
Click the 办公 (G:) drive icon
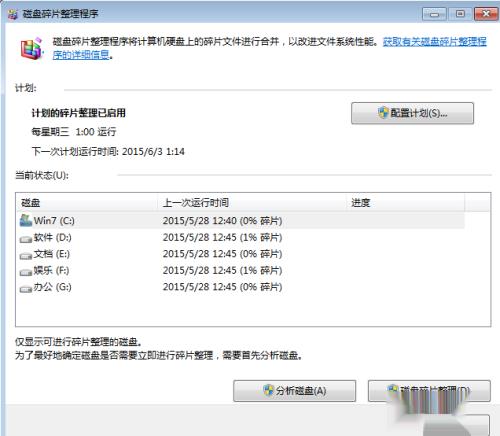[26, 289]
